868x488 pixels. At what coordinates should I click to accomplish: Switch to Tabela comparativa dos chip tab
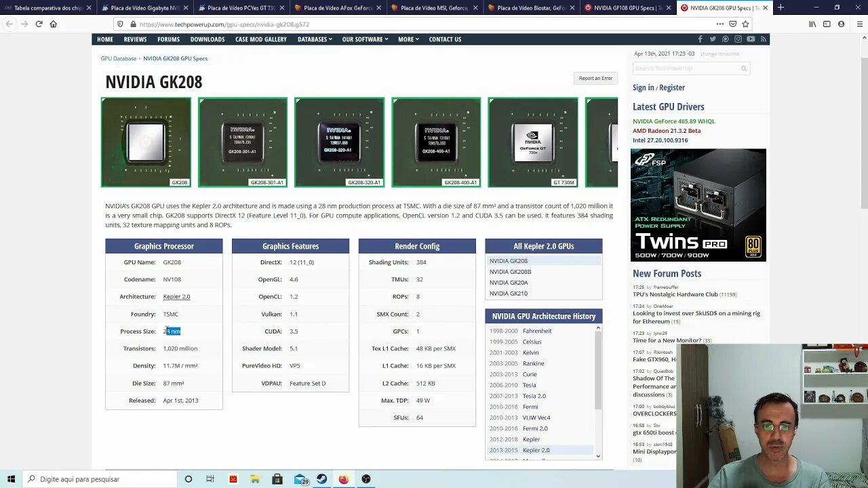click(x=48, y=8)
